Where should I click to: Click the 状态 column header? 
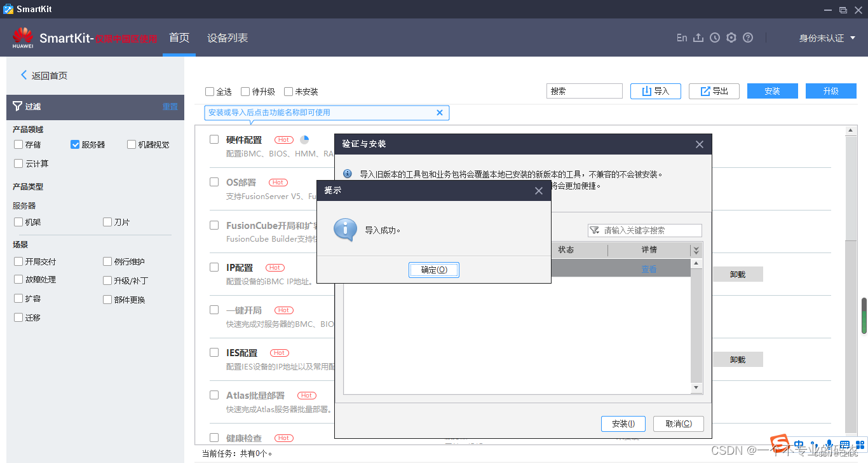pyautogui.click(x=566, y=250)
